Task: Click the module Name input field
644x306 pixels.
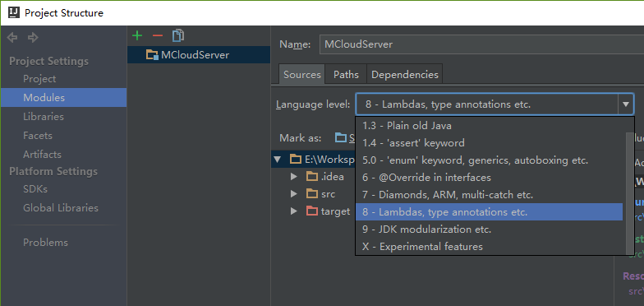Action: click(481, 44)
